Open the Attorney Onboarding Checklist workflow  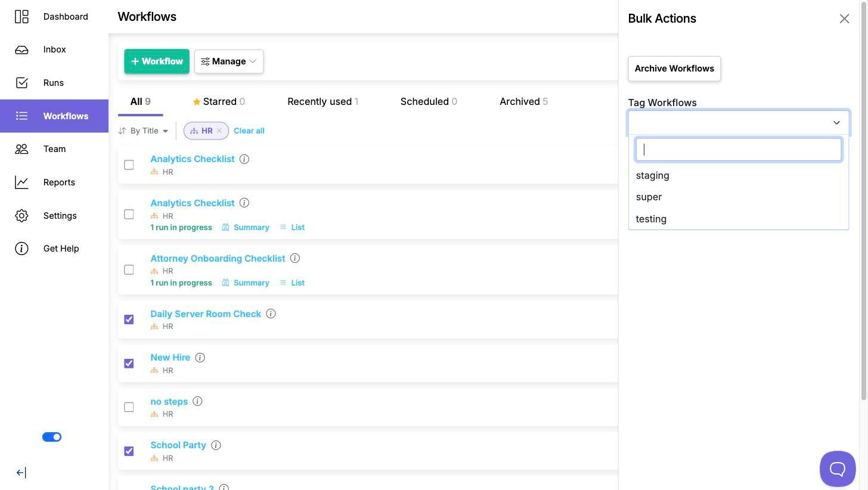tap(218, 258)
